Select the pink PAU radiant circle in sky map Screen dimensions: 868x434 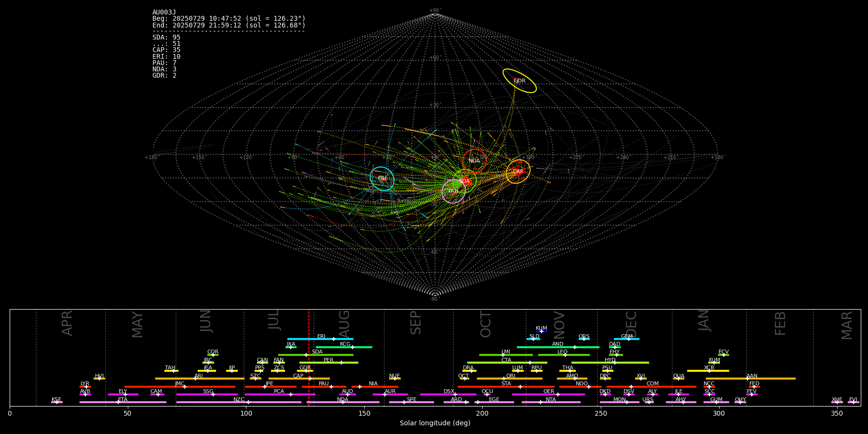454,191
